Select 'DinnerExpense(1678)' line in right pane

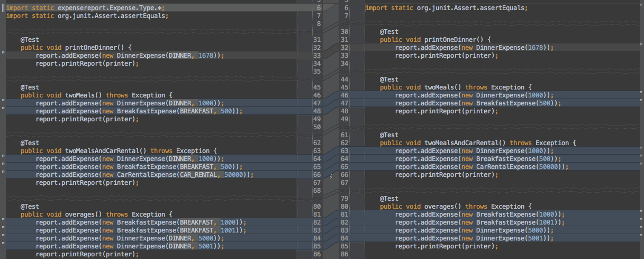475,48
